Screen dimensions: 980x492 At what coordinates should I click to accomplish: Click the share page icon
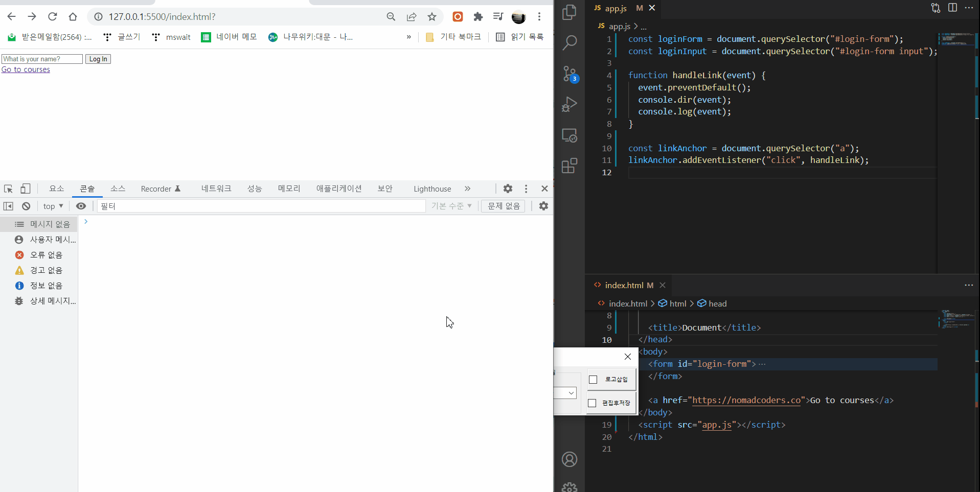(x=412, y=17)
